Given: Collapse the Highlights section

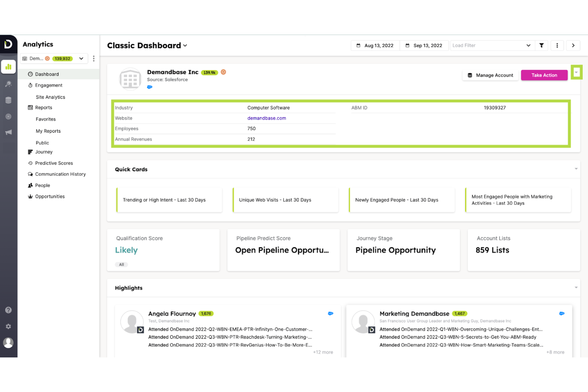Looking at the screenshot, I should [576, 288].
